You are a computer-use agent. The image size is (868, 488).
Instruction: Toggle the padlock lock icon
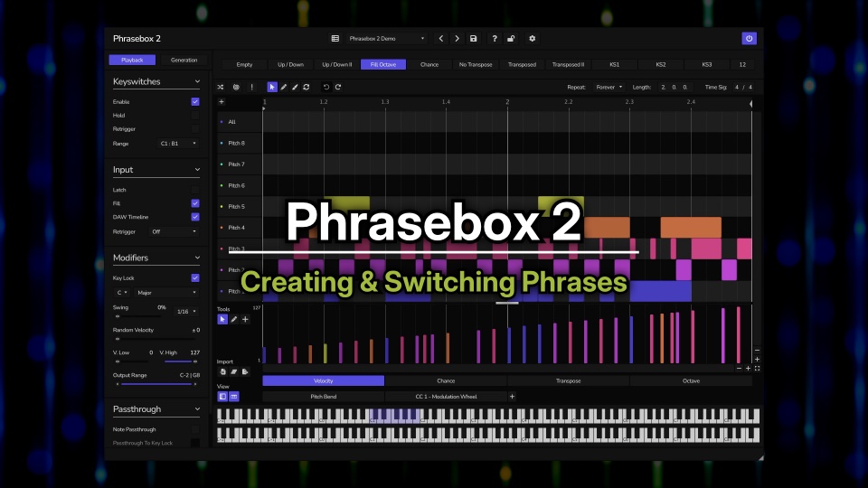pos(511,39)
